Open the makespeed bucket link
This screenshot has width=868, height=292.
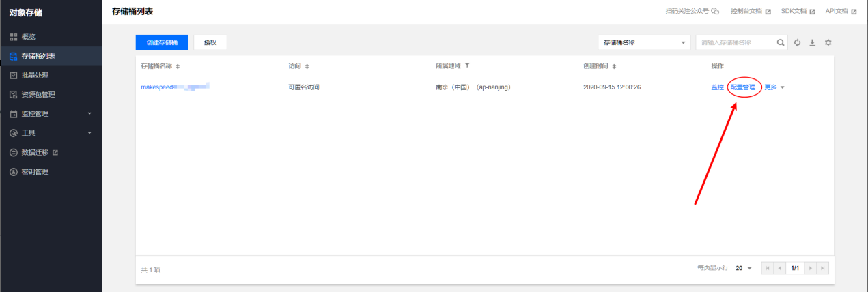(x=175, y=87)
